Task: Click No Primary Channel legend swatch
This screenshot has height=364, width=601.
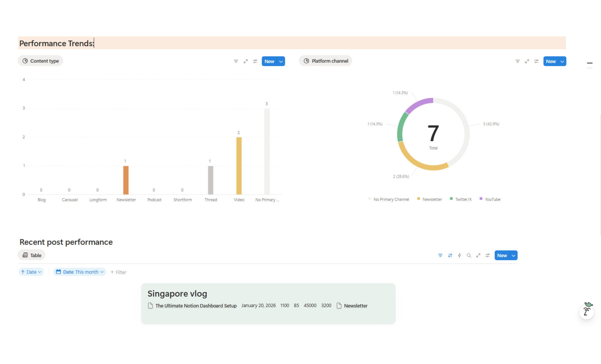Action: (370, 199)
